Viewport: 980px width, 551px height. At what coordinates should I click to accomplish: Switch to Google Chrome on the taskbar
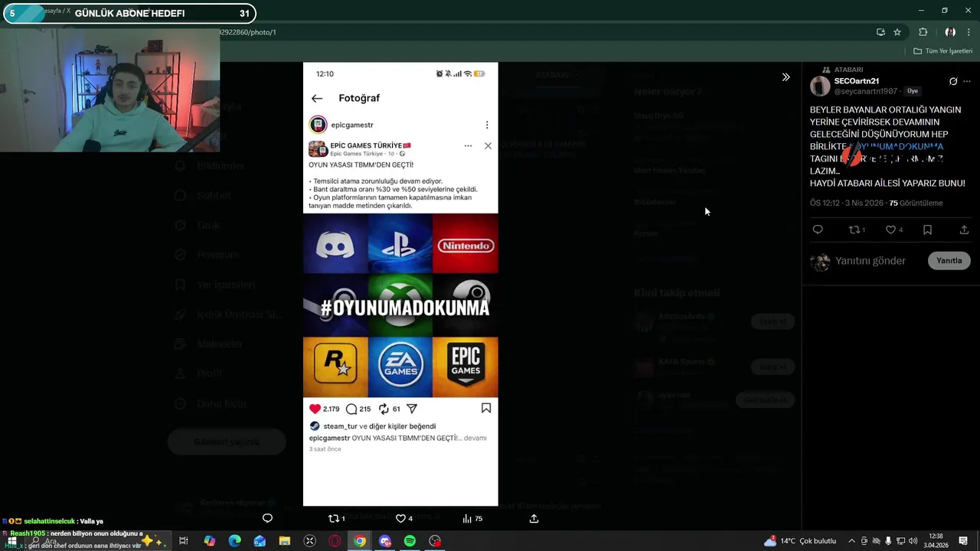coord(360,541)
